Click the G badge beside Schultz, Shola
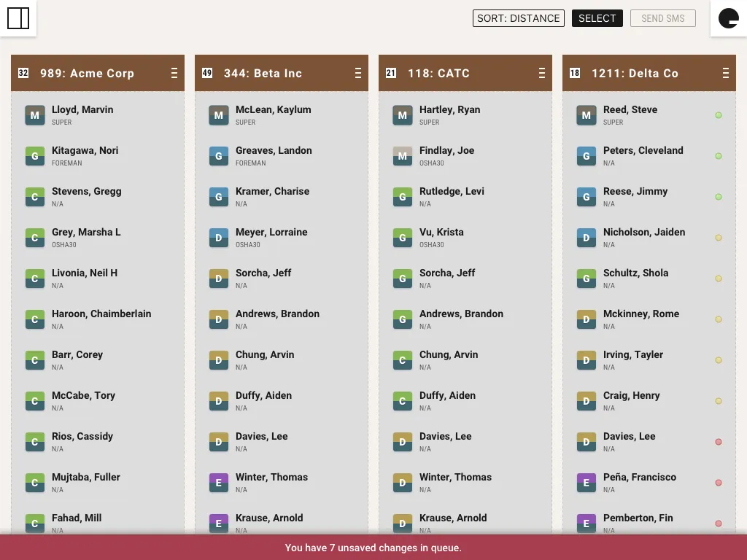 [587, 279]
